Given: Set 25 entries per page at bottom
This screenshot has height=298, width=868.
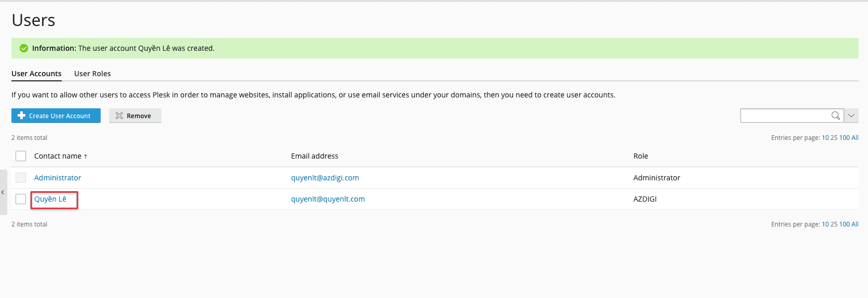Looking at the screenshot, I should 834,224.
